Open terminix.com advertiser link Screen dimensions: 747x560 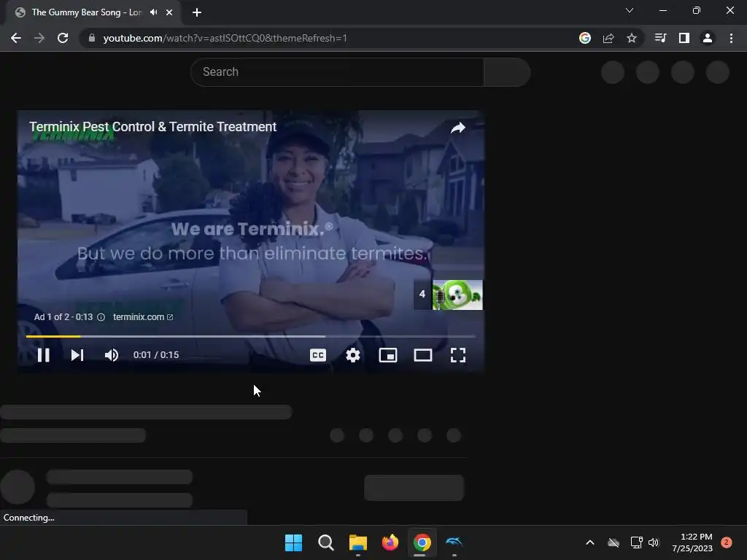click(x=143, y=317)
